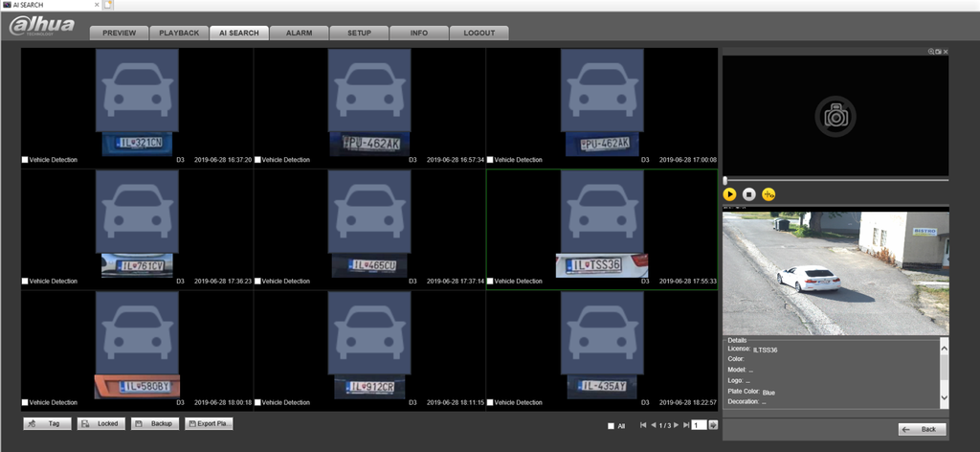The width and height of the screenshot is (980, 452).
Task: Go to the next results page
Action: click(676, 424)
